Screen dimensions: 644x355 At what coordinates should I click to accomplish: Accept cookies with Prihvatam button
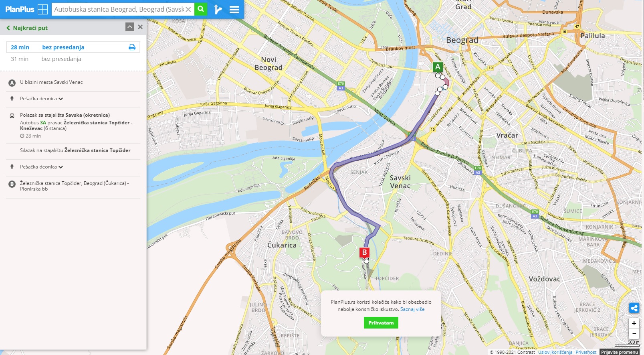[x=381, y=323]
